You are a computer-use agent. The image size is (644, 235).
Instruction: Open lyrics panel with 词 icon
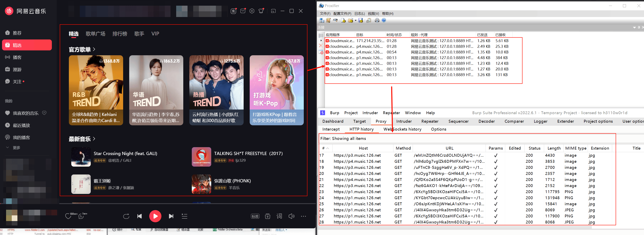click(279, 216)
